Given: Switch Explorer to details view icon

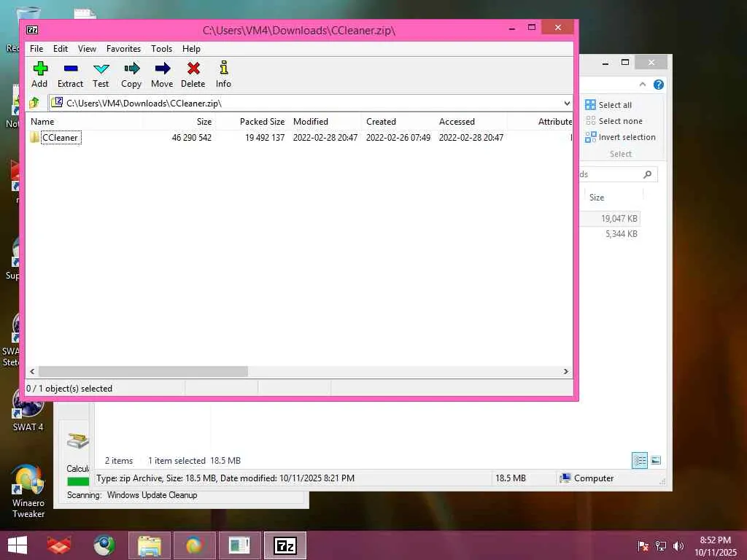Looking at the screenshot, I should 639,461.
